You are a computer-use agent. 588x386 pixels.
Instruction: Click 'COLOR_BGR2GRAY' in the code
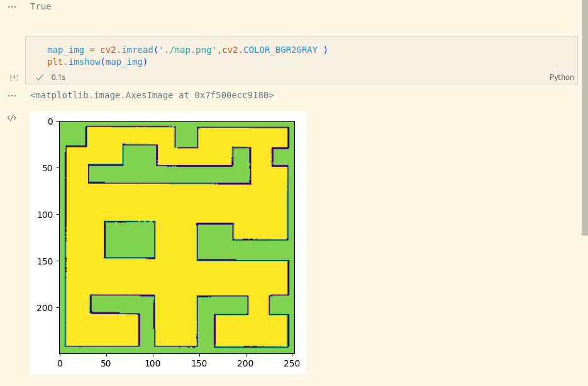pos(280,50)
